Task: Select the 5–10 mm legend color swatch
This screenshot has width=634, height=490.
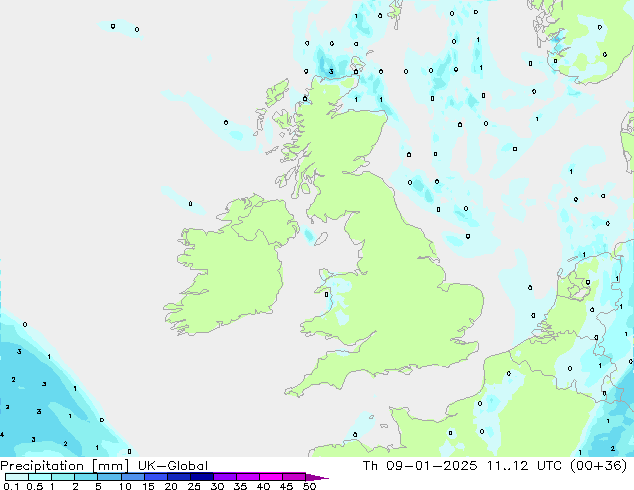Action: click(109, 477)
